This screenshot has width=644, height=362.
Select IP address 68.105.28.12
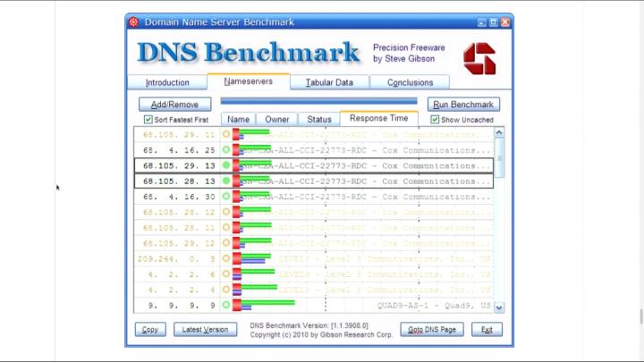[x=179, y=212]
